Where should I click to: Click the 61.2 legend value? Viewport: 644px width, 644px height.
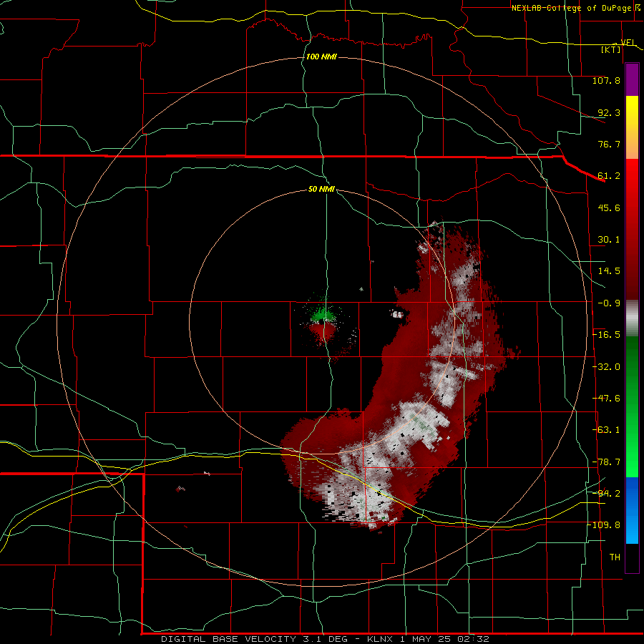(x=609, y=176)
